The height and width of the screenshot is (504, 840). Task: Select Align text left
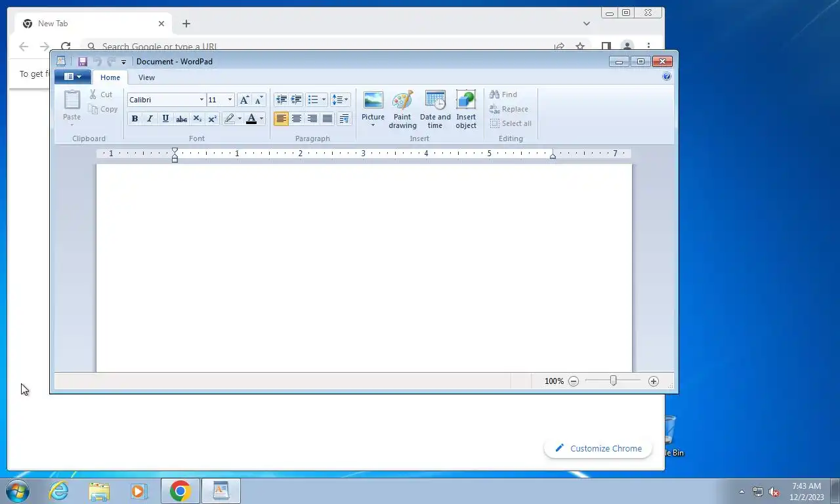pos(281,119)
